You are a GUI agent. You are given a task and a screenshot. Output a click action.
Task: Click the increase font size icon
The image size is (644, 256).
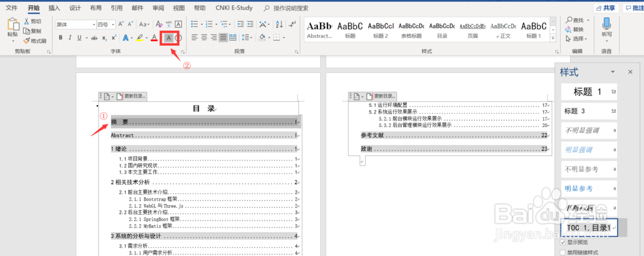tap(121, 25)
